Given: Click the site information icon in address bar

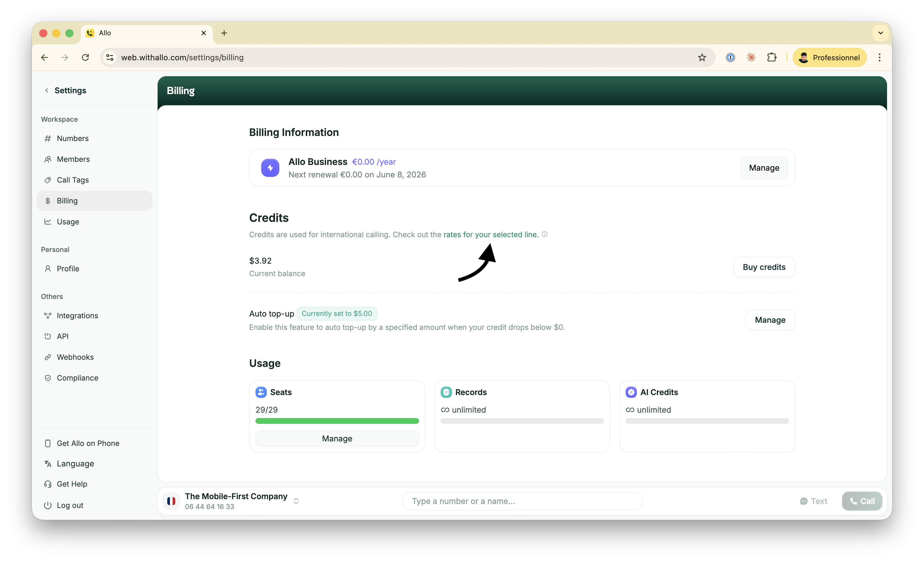Looking at the screenshot, I should pyautogui.click(x=110, y=57).
